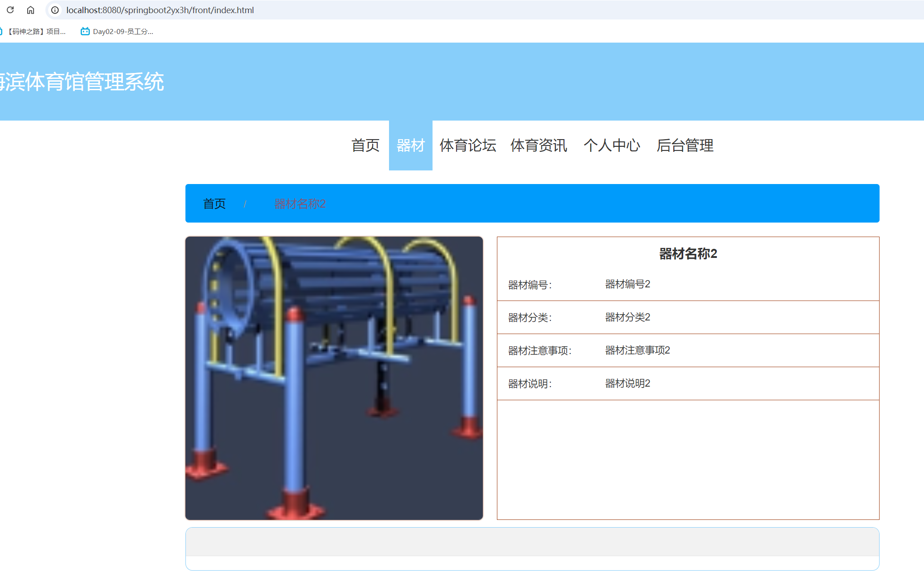Open the 体育资讯 section
Image resolution: width=924 pixels, height=582 pixels.
point(539,145)
